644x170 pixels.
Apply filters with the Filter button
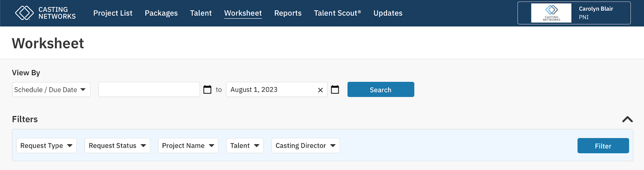point(603,146)
